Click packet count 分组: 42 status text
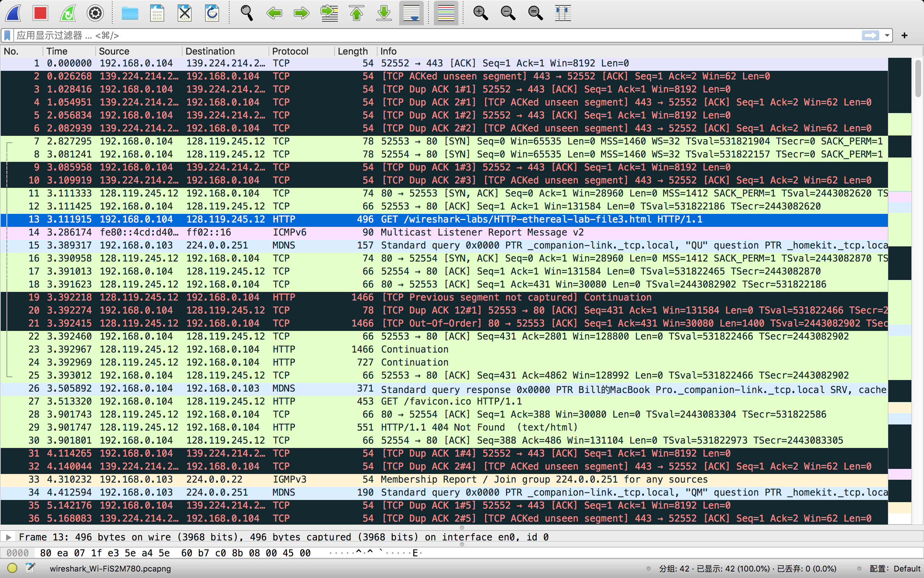Image resolution: width=924 pixels, height=578 pixels. click(674, 569)
